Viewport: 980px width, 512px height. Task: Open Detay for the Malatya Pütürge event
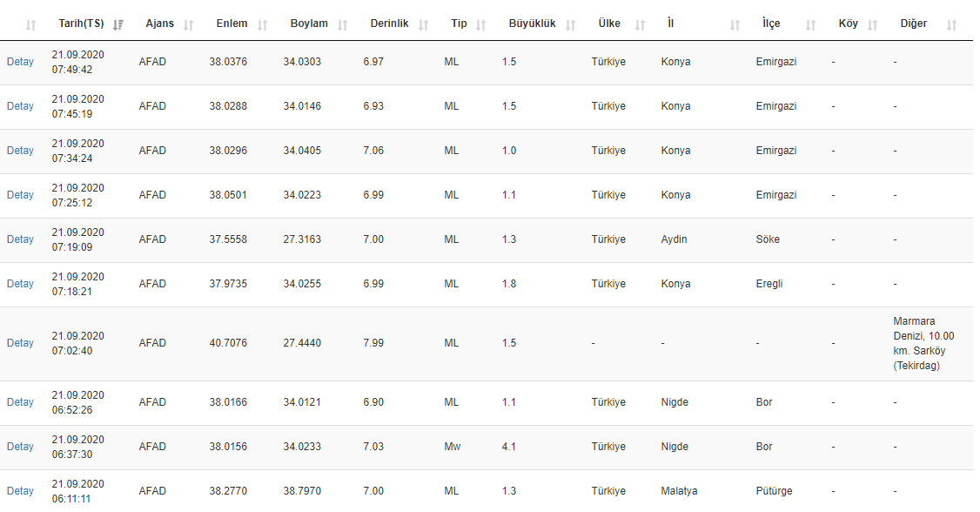tap(20, 491)
